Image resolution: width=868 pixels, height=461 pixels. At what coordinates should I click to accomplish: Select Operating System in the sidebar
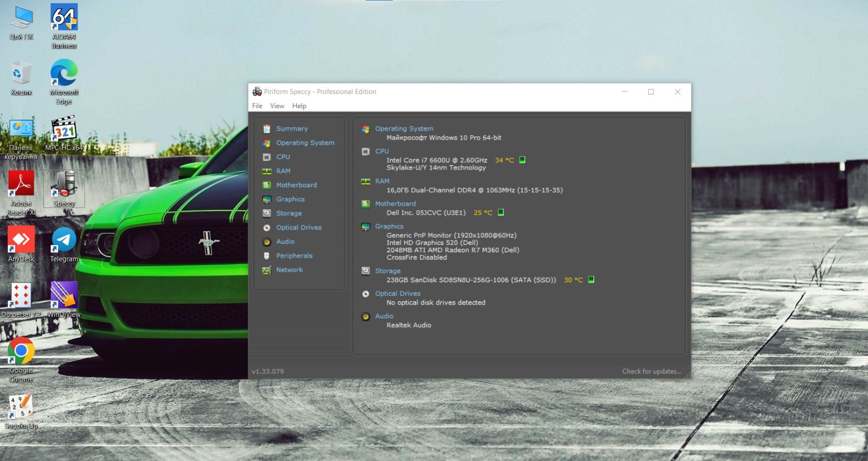point(305,143)
